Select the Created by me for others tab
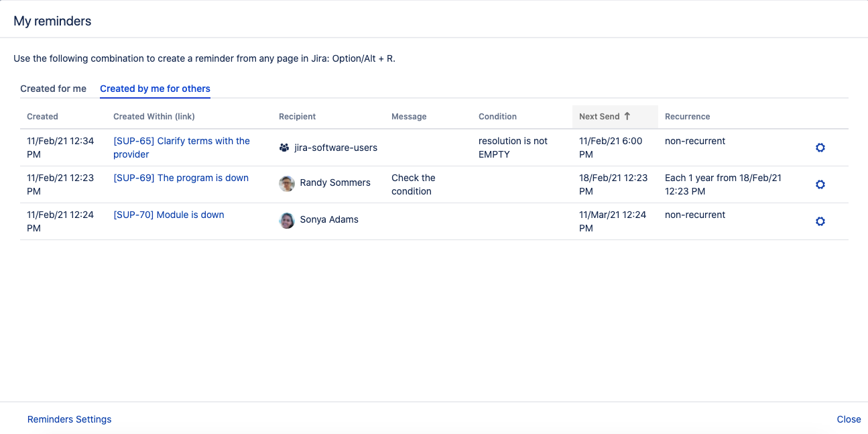The image size is (868, 434). [155, 89]
